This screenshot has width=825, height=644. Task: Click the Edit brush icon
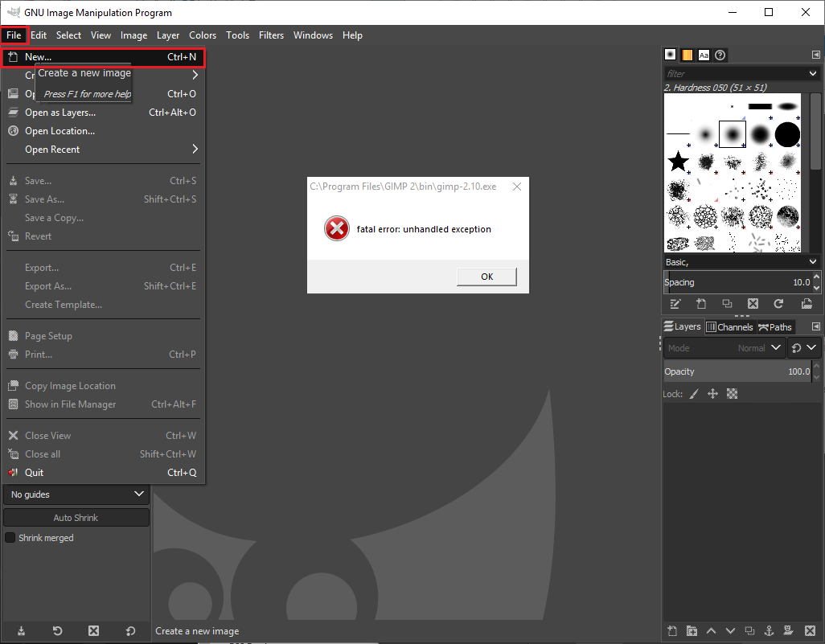coord(675,304)
